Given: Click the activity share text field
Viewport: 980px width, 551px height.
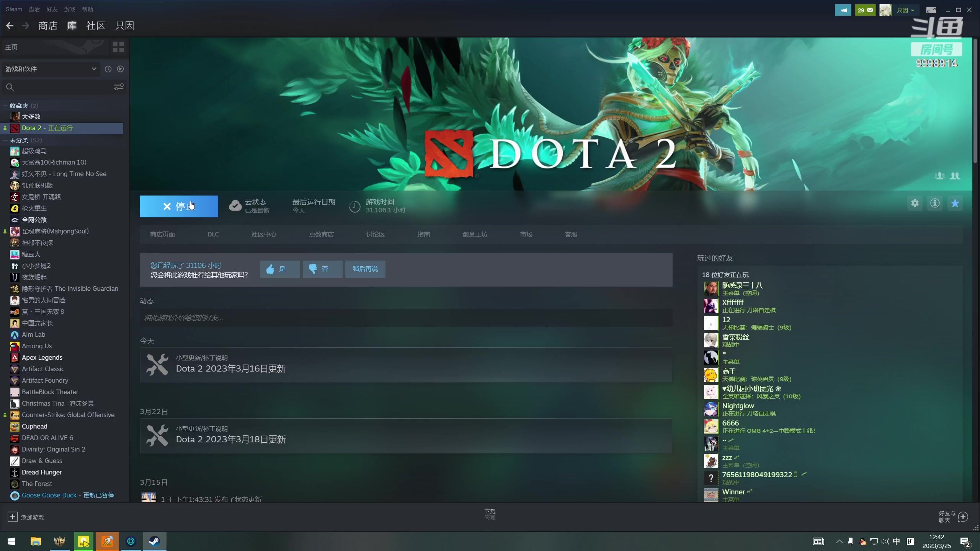Looking at the screenshot, I should 406,318.
